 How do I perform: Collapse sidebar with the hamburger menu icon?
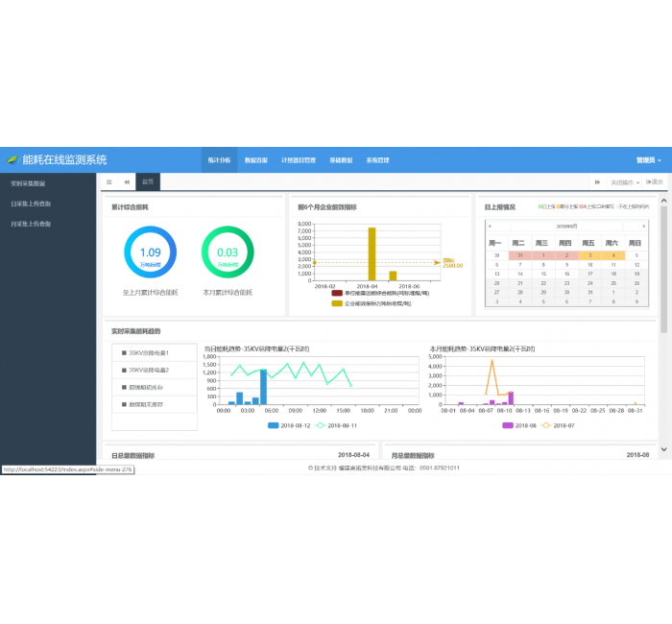[108, 181]
